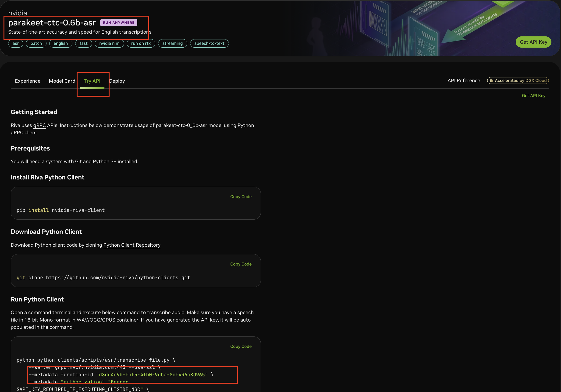The width and height of the screenshot is (561, 392).
Task: Open the Experience tab
Action: pyautogui.click(x=28, y=81)
